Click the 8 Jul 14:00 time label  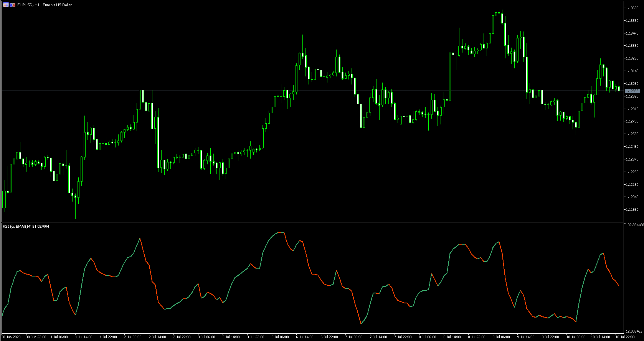point(452,337)
